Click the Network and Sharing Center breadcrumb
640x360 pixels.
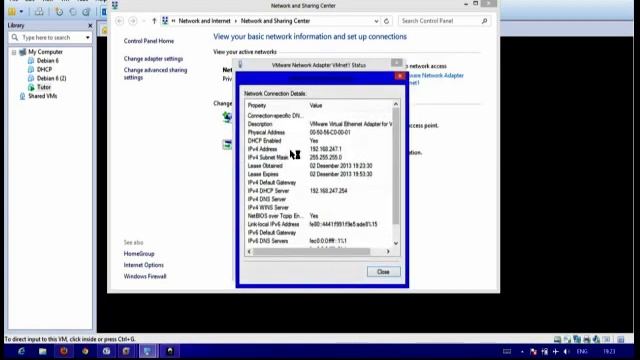point(276,21)
